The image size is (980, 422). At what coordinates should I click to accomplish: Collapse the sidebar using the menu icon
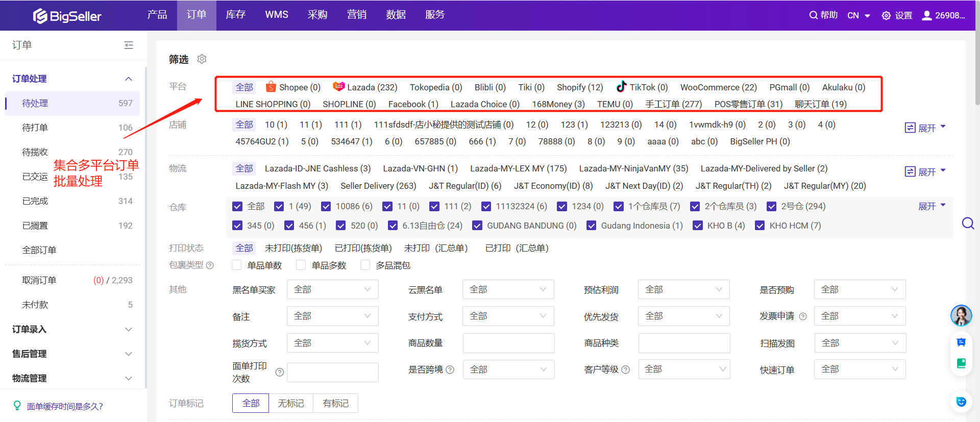129,45
